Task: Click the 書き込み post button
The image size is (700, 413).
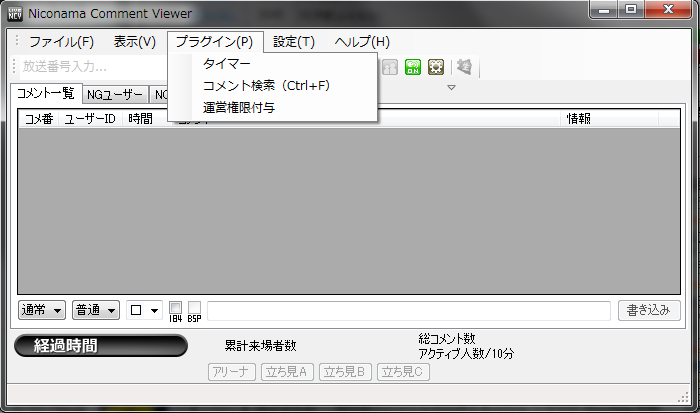Action: point(649,310)
